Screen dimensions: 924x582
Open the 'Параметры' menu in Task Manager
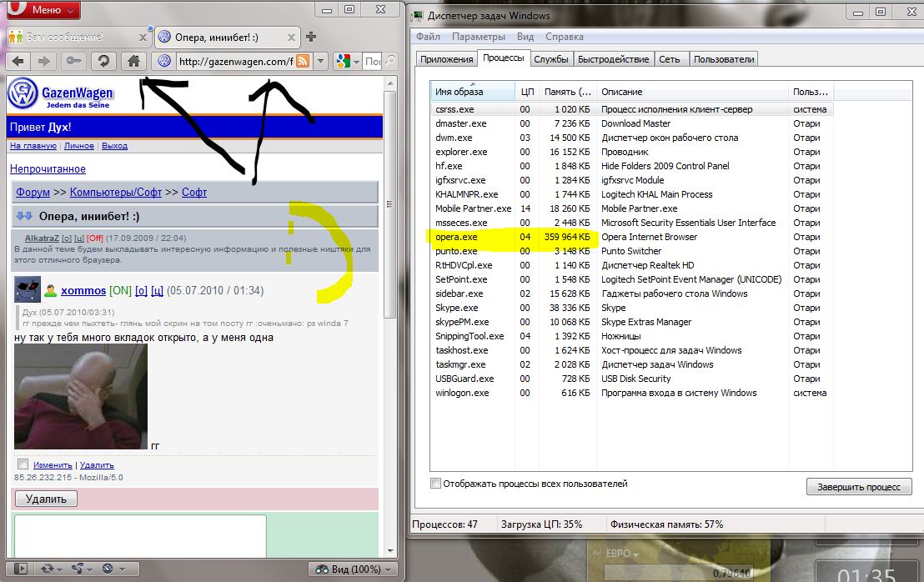479,37
